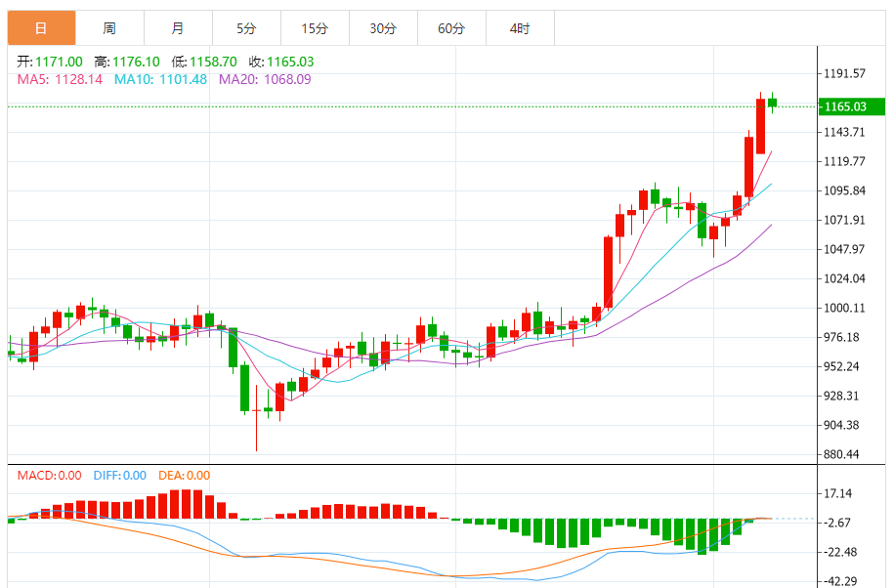Screen dimensions: 894x588
Task: Show the 60分 interval chart
Action: pos(451,28)
